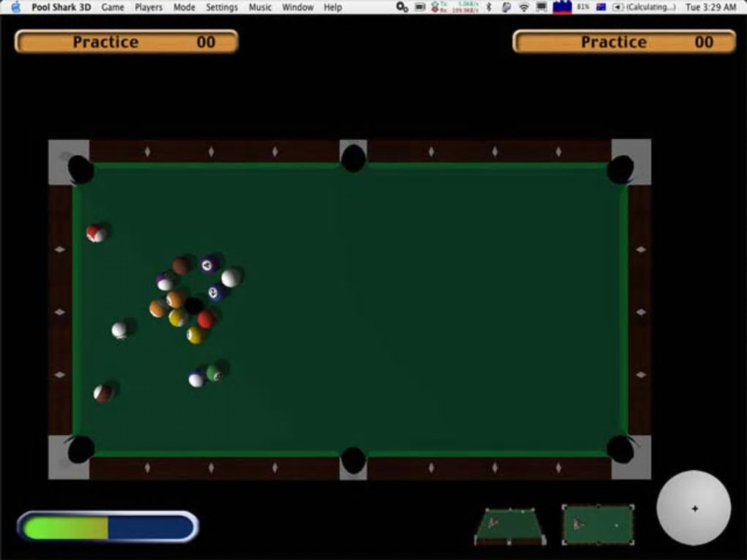This screenshot has height=560, width=747.
Task: Click the brown solid ball atop the cluster
Action: click(x=181, y=265)
